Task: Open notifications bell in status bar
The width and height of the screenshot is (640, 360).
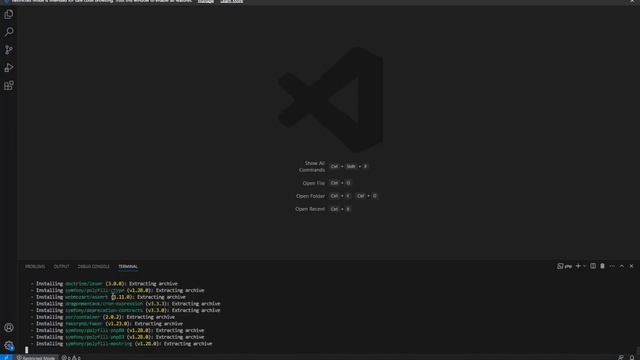Action: pos(632,358)
